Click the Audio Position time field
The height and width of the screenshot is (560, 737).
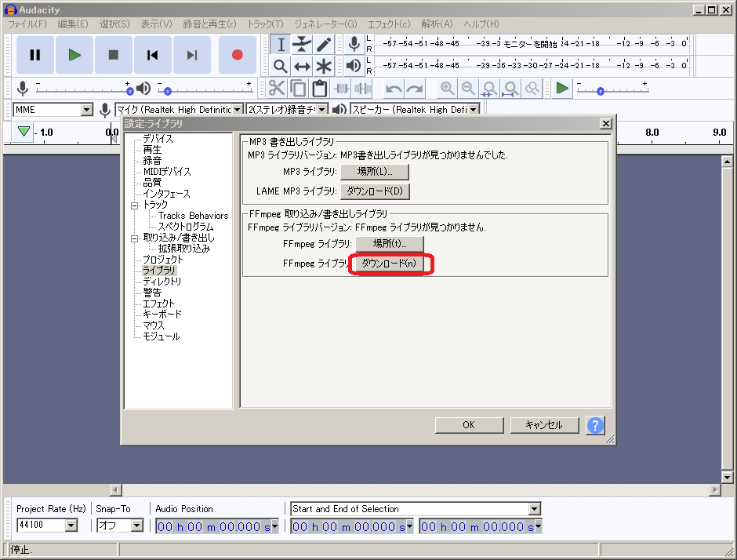[218, 526]
